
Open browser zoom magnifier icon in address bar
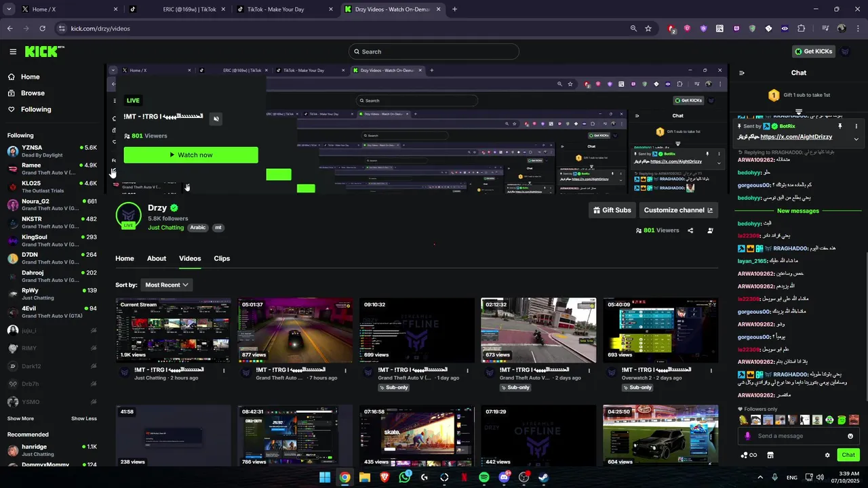pos(633,28)
